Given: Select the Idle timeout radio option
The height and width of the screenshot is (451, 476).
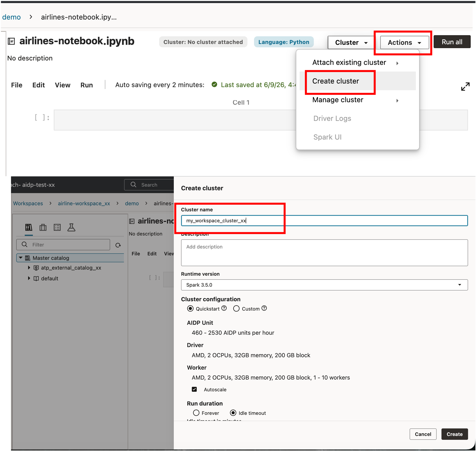Looking at the screenshot, I should [233, 413].
